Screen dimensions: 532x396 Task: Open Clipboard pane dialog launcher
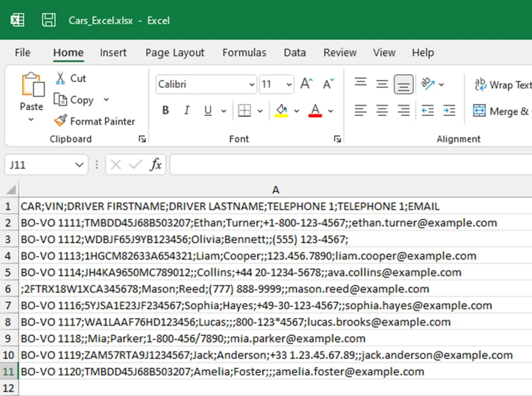click(x=142, y=139)
